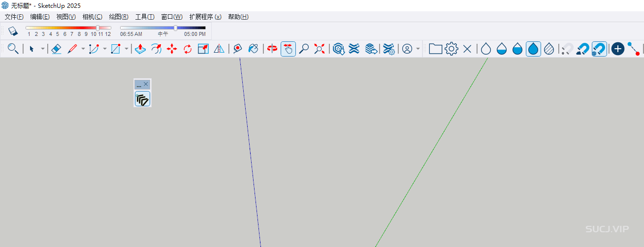
Task: Open the Extension Manager
Action: point(388,49)
